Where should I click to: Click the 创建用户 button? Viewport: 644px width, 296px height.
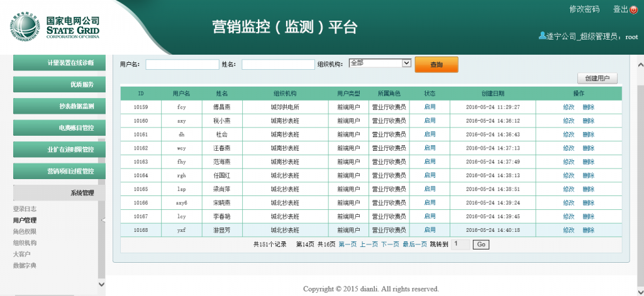coord(597,79)
